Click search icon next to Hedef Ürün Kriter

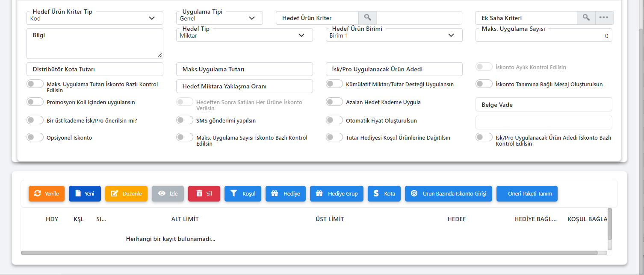point(367,18)
